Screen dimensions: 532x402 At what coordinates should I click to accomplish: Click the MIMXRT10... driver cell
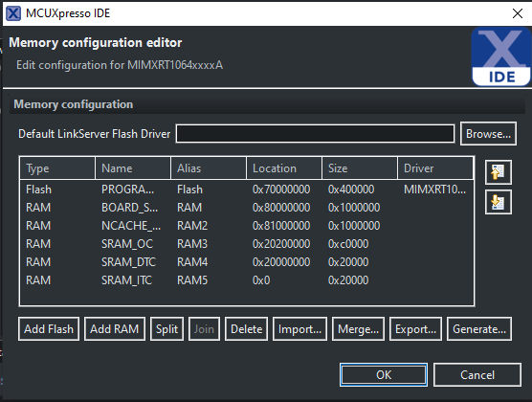tap(434, 190)
